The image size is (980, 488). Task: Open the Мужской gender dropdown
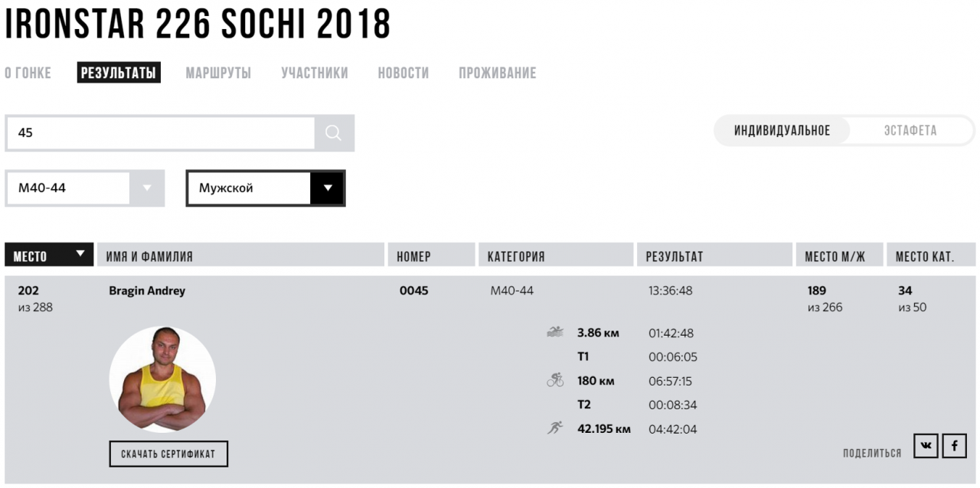pos(266,188)
